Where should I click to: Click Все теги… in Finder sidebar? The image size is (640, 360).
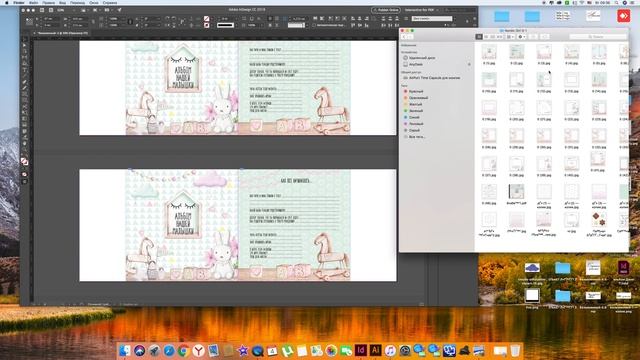pyautogui.click(x=417, y=137)
